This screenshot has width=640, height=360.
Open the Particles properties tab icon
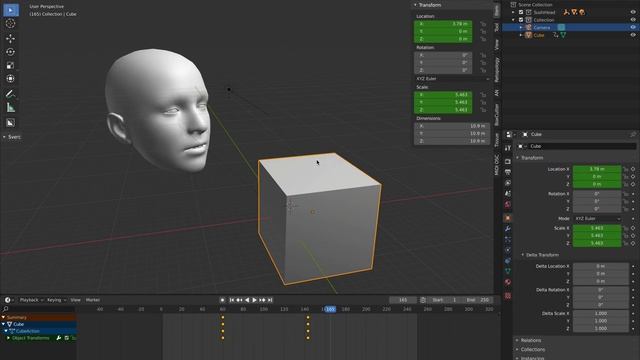click(508, 239)
